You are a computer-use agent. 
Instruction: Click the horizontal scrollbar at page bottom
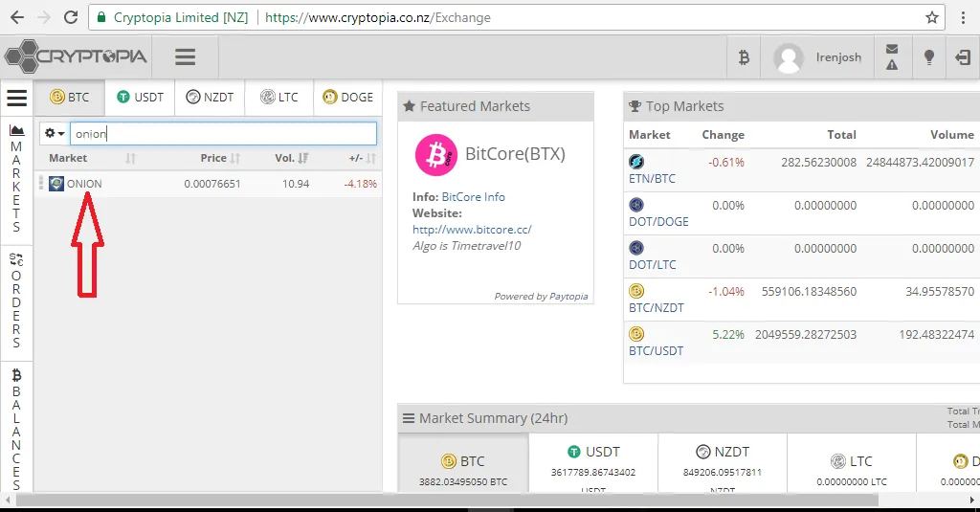click(x=447, y=501)
